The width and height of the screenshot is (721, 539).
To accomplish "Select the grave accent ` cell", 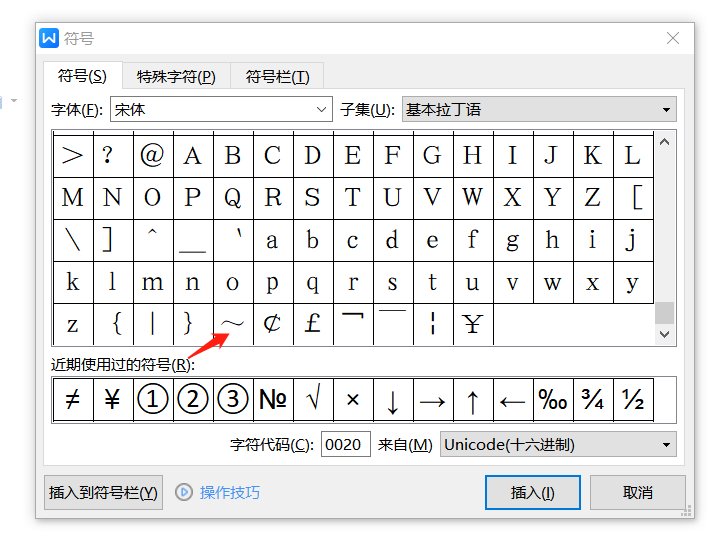I will [233, 240].
